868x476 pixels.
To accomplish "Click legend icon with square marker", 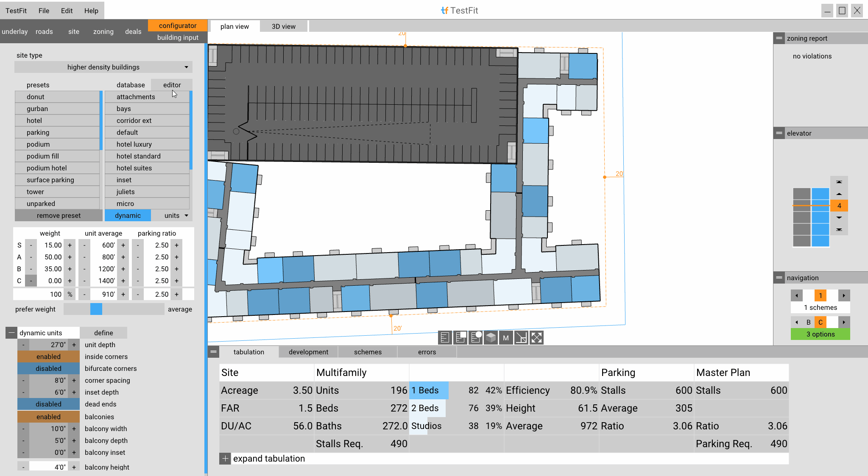I will tap(460, 337).
